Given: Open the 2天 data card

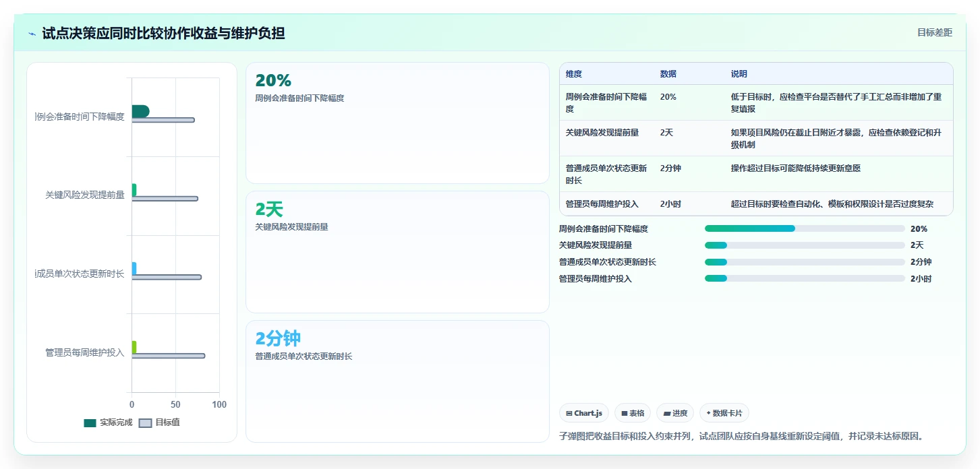Looking at the screenshot, I should pos(397,252).
